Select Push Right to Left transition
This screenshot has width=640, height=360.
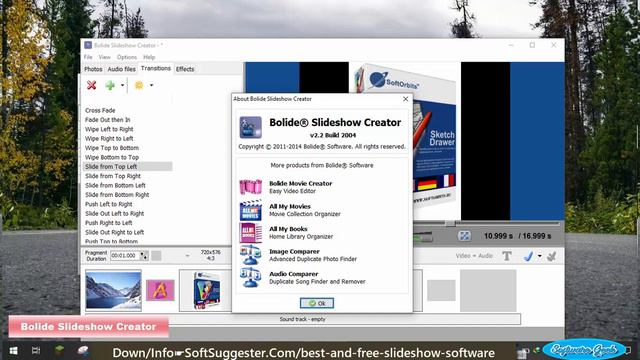coord(109,223)
